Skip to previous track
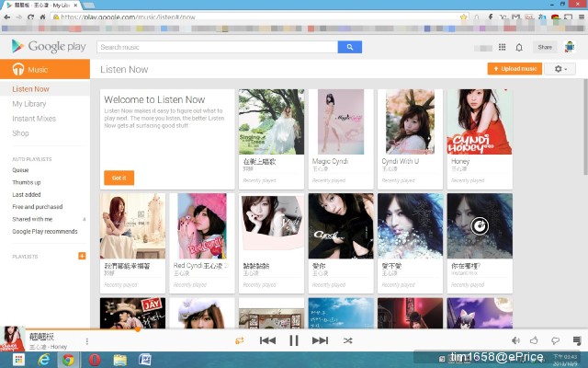Image resolution: width=588 pixels, height=368 pixels. click(x=267, y=340)
